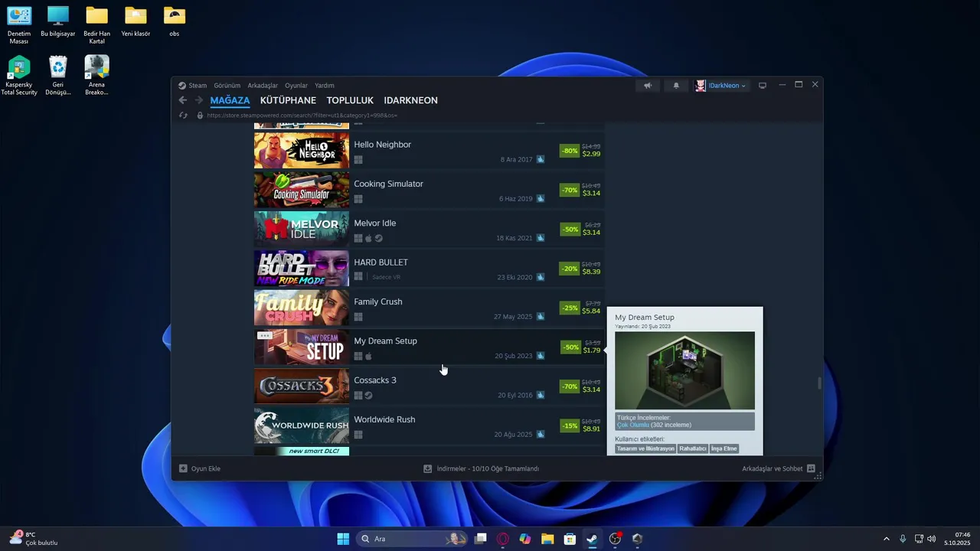This screenshot has height=551, width=980.
Task: Open Arkadaşlar ve Sohbet panel
Action: click(779, 468)
